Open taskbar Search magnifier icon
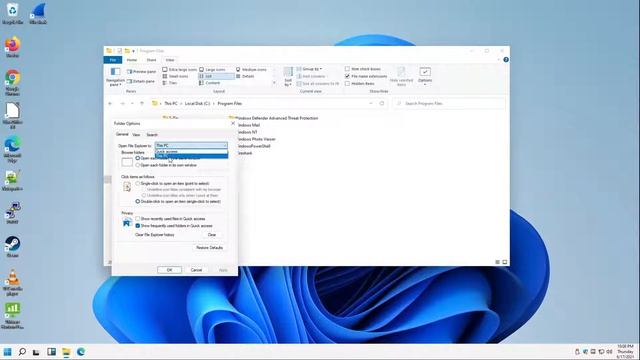This screenshot has height=360, width=640. (22, 352)
